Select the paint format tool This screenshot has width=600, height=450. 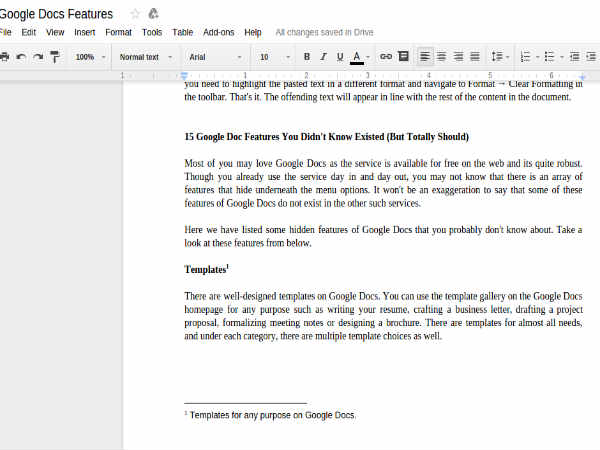tap(54, 57)
